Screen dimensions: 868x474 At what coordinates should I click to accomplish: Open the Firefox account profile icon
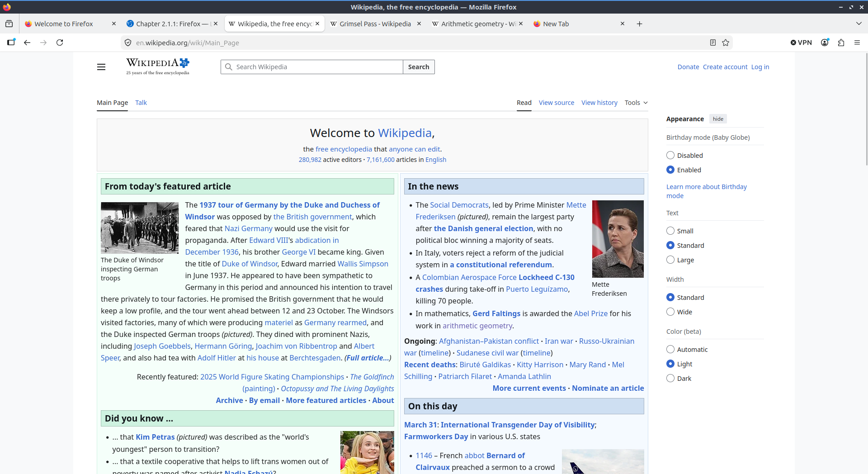click(825, 43)
